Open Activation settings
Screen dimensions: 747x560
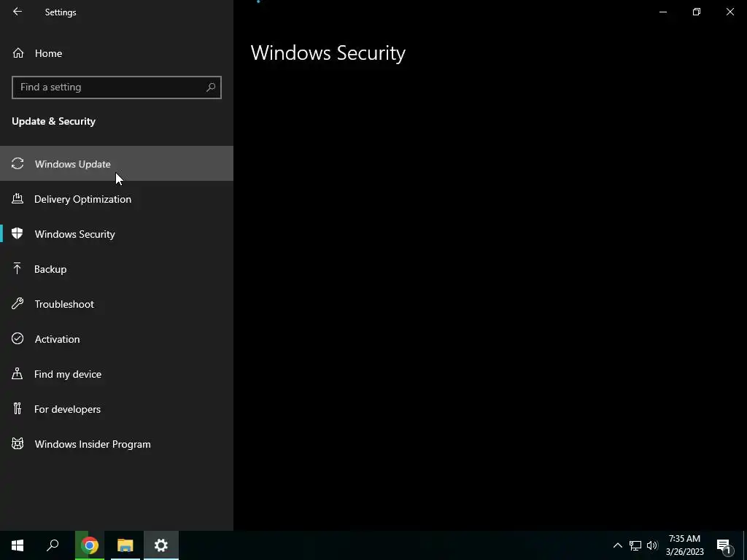[x=117, y=339]
